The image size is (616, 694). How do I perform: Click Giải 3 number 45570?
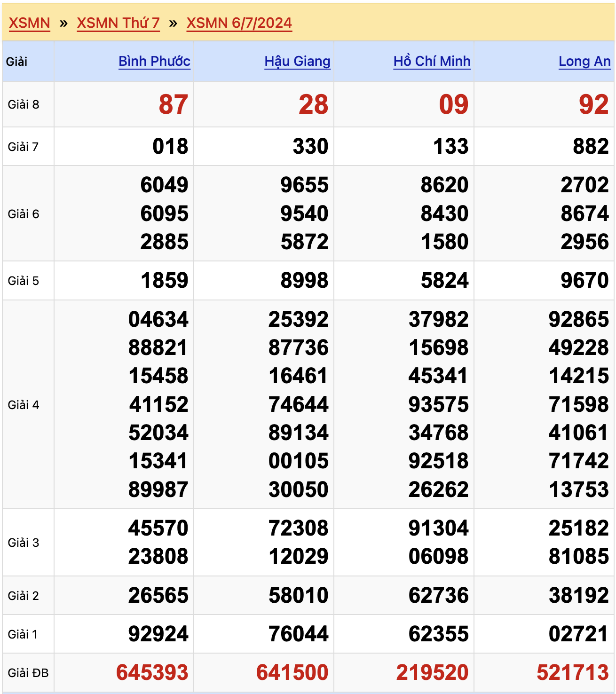click(158, 528)
